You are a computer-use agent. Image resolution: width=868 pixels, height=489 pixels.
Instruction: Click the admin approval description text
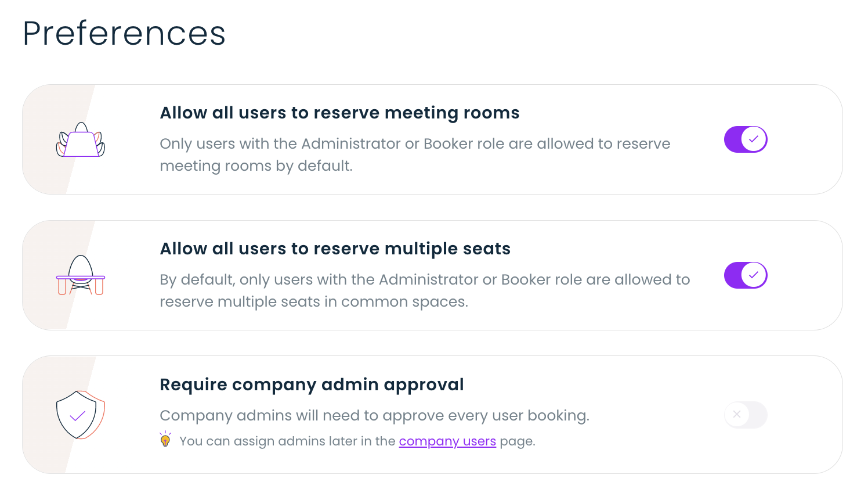point(374,416)
